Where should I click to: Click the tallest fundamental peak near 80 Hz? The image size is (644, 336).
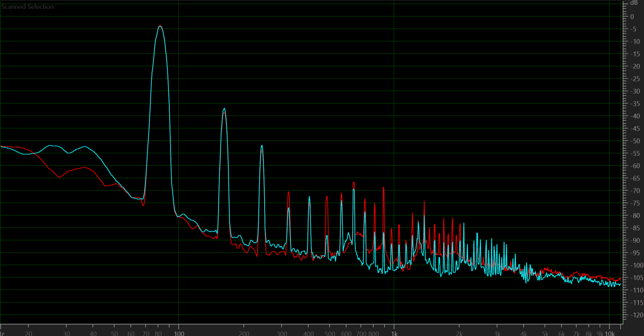[x=160, y=26]
